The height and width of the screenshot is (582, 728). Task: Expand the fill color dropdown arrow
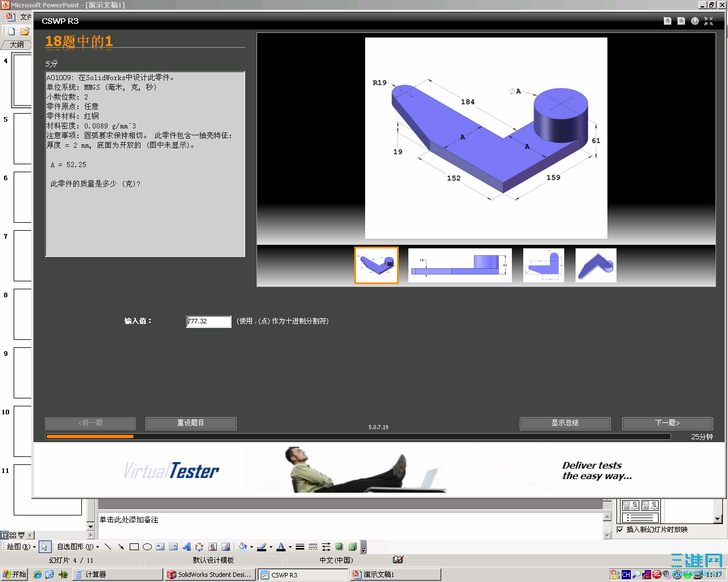point(251,547)
